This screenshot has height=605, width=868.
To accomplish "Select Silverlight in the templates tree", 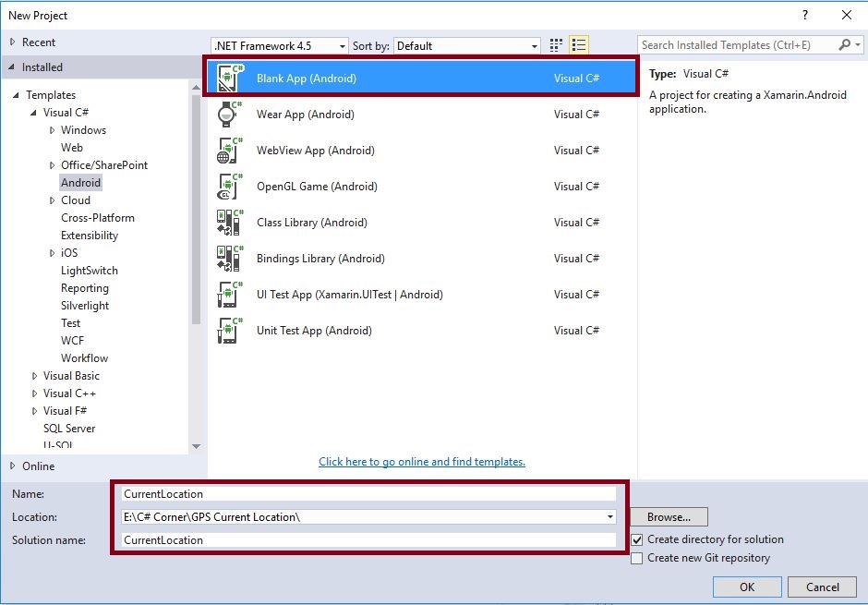I will tap(85, 306).
